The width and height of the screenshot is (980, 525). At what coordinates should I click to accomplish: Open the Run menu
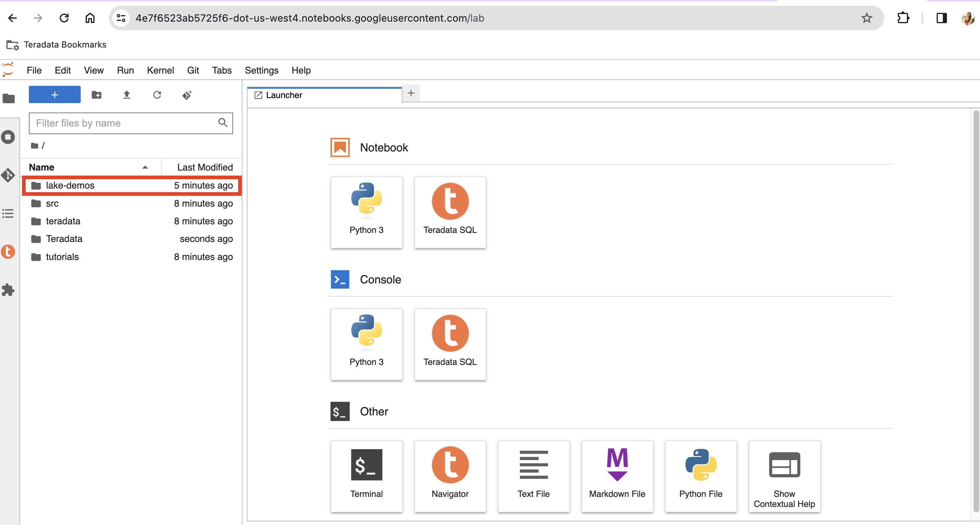click(125, 70)
